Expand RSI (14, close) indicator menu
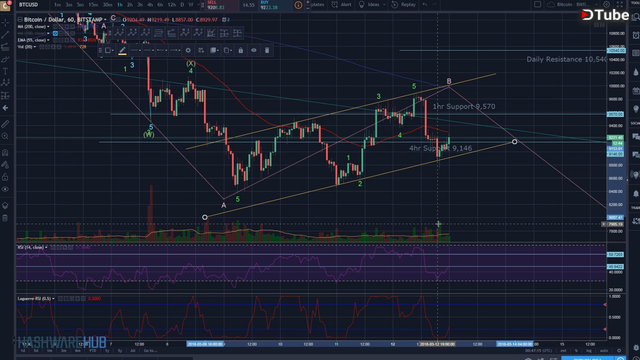The image size is (640, 360). pyautogui.click(x=46, y=248)
